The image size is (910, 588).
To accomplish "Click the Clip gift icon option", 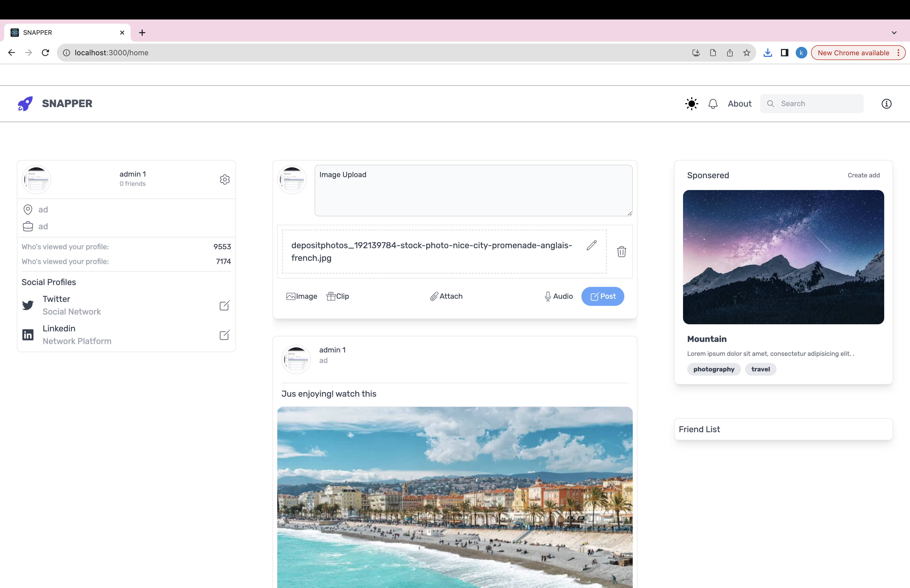I will pyautogui.click(x=338, y=296).
